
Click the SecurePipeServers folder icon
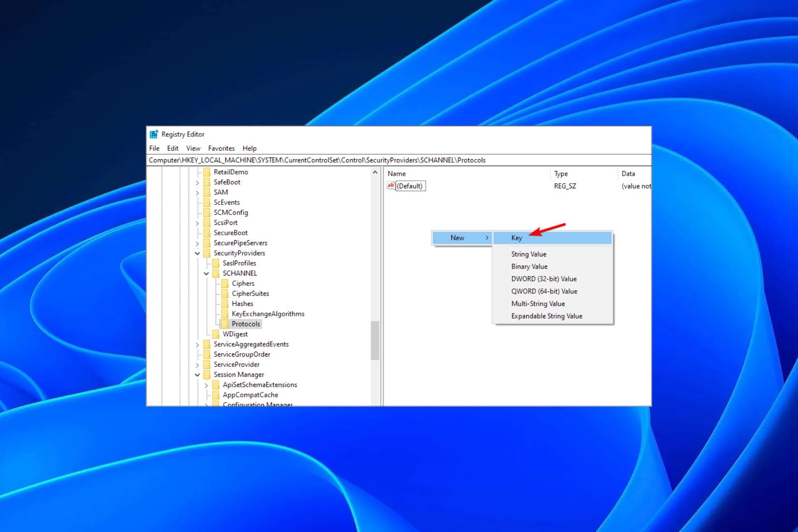[207, 243]
